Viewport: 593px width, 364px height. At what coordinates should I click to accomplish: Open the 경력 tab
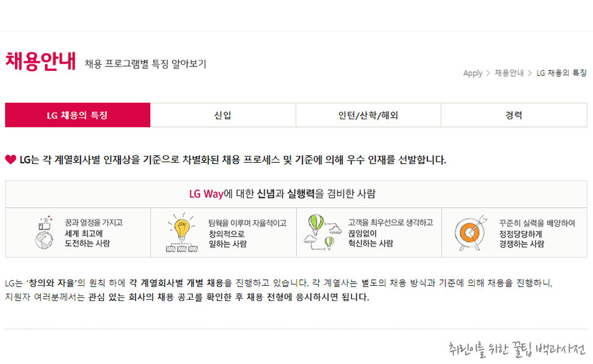[514, 115]
